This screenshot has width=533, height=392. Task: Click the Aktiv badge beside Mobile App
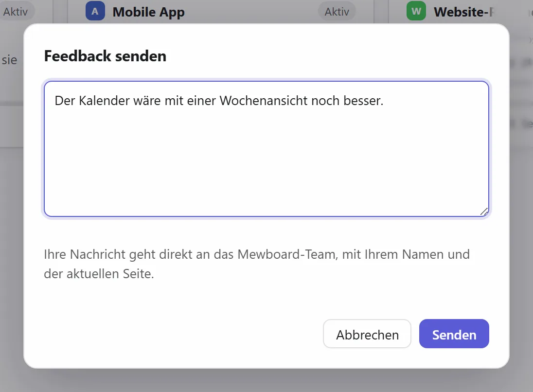pyautogui.click(x=337, y=12)
